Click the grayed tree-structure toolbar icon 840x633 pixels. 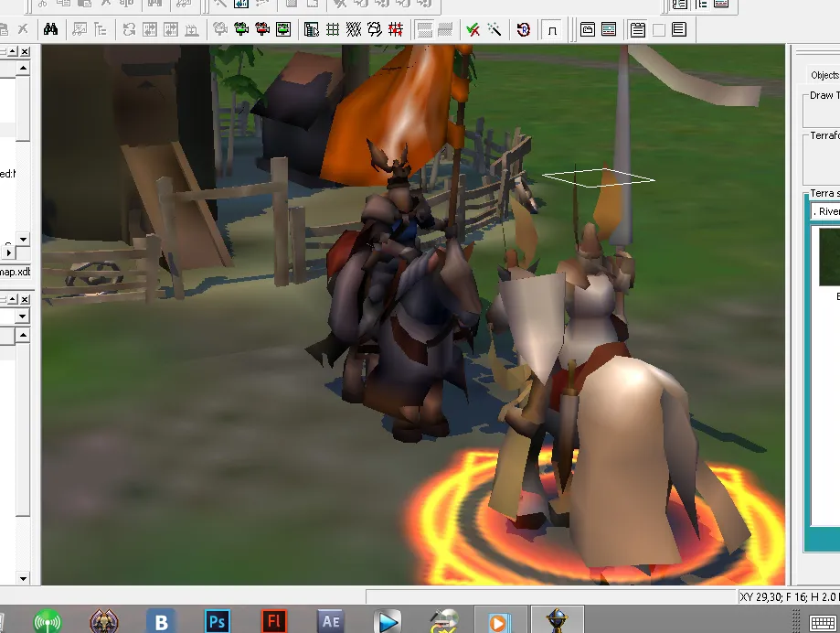101,29
